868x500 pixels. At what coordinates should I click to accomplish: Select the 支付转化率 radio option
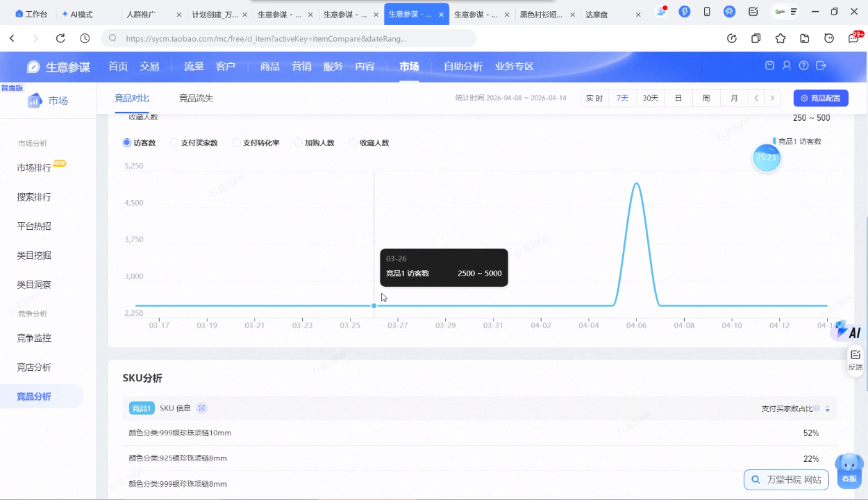tap(236, 143)
